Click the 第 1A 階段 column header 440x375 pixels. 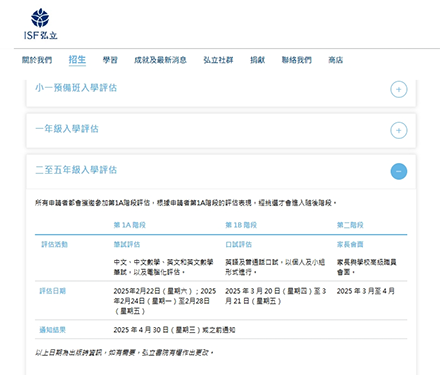pos(130,225)
